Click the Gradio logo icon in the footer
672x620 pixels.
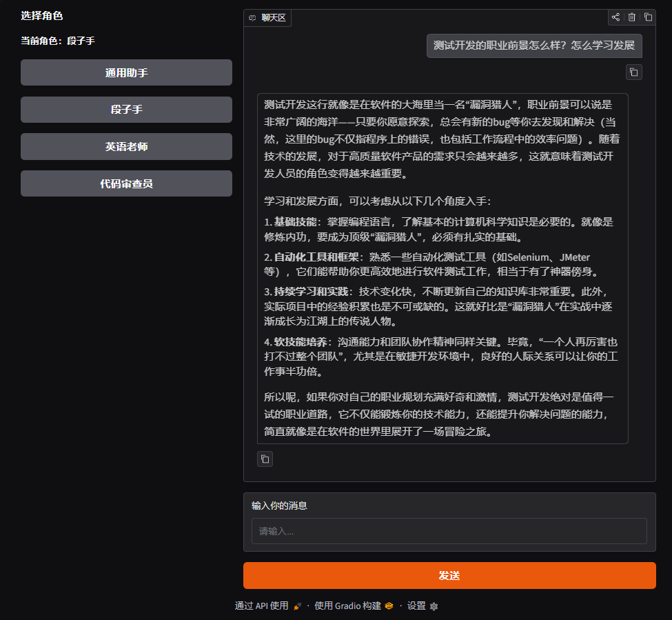pos(389,605)
